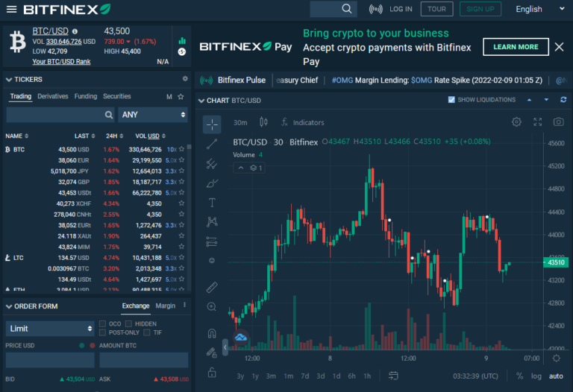
Task: Click the SIGN UP button
Action: [480, 9]
